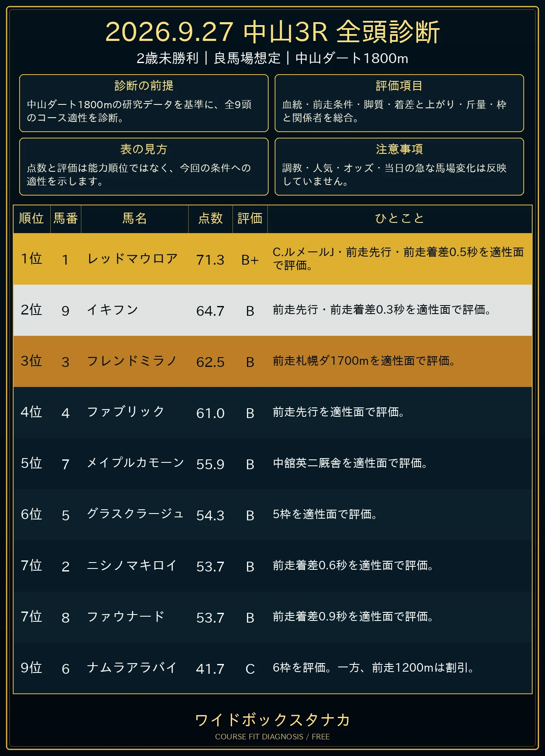Image resolution: width=545 pixels, height=756 pixels.
Task: Select the フレンドミラノ third-place row
Action: coord(272,361)
